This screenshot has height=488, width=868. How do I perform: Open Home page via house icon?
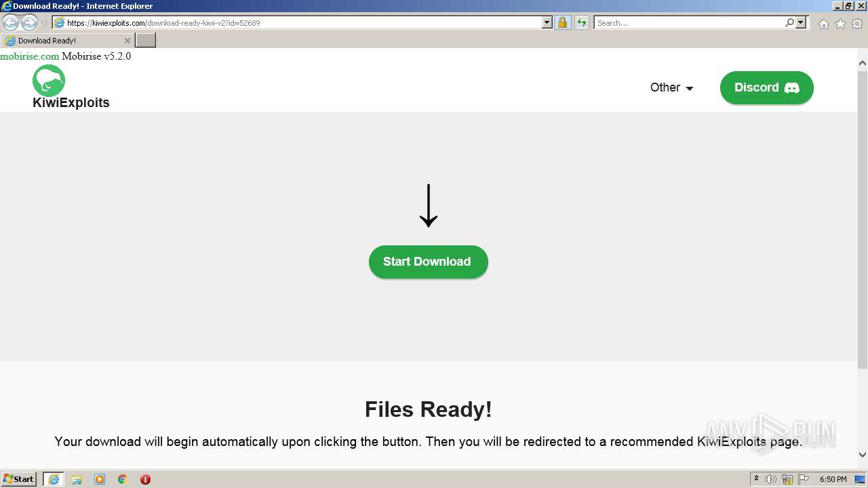(x=823, y=24)
